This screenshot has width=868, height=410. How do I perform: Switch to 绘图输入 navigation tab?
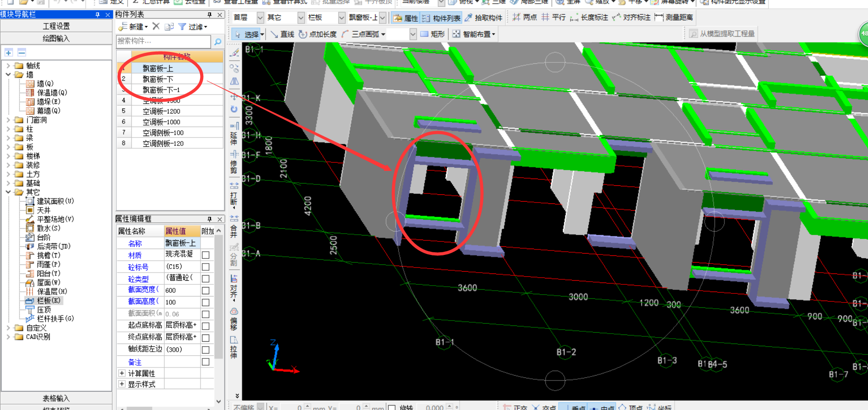pyautogui.click(x=56, y=38)
